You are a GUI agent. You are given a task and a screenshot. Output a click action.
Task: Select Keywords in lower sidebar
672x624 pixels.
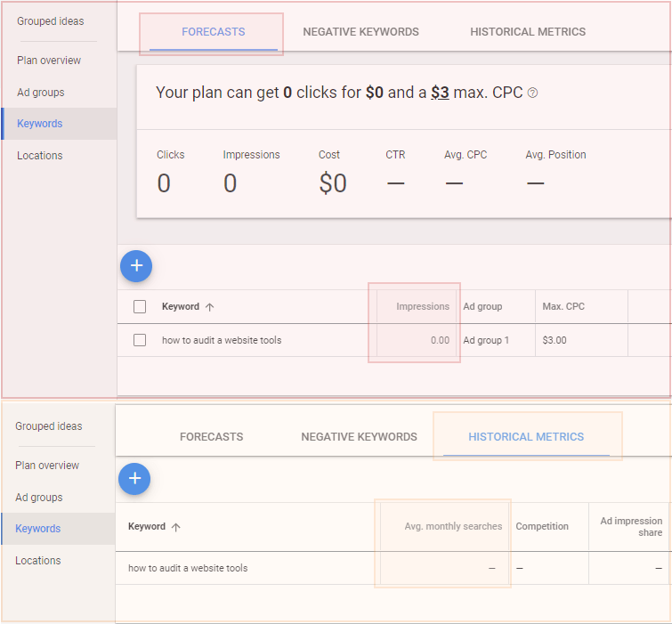click(58, 529)
